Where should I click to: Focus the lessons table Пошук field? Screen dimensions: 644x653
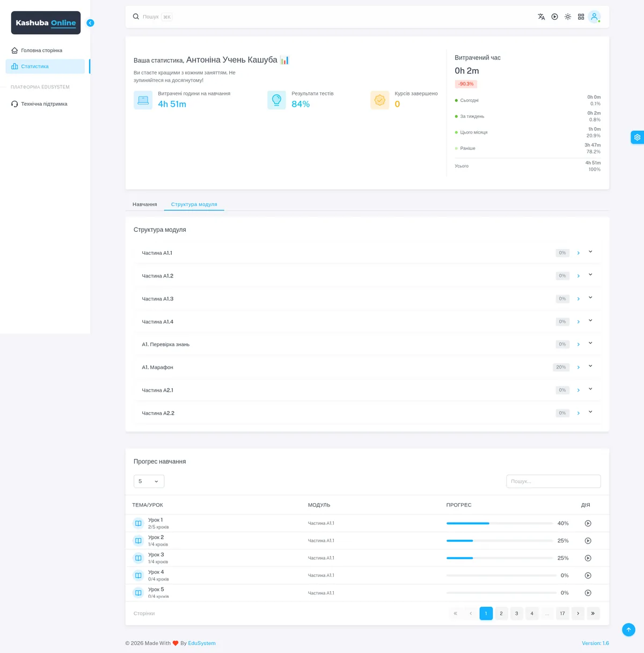[x=553, y=481]
